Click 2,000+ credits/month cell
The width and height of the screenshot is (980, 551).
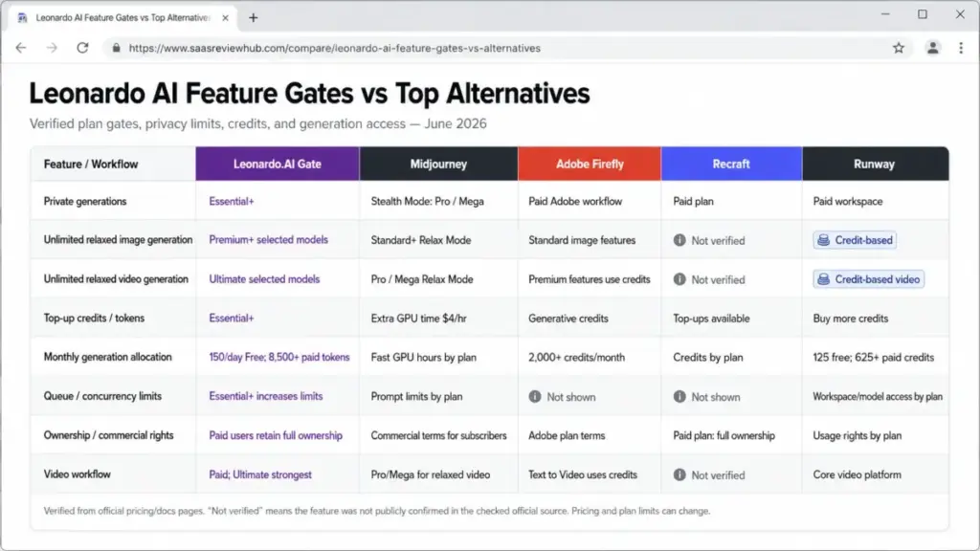click(576, 358)
